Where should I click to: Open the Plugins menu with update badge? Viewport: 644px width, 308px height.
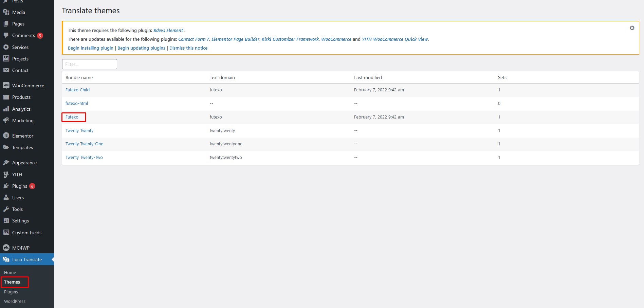(x=20, y=186)
